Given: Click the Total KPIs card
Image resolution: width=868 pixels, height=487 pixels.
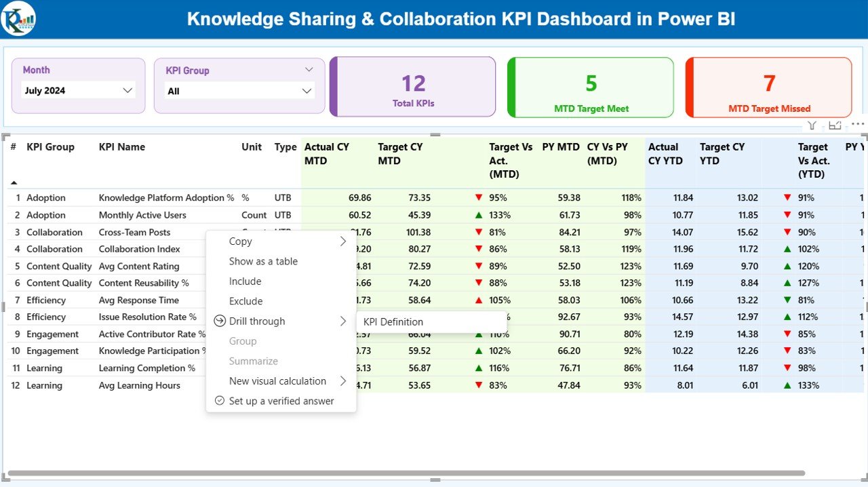Looking at the screenshot, I should pyautogui.click(x=413, y=87).
